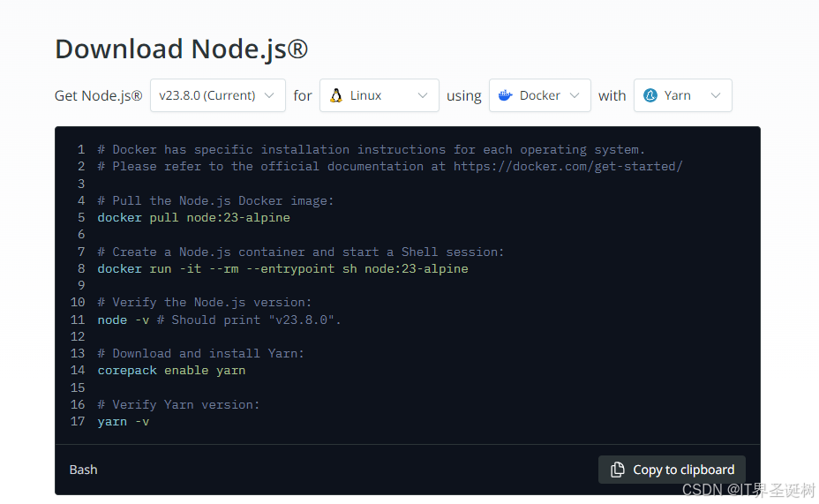Screen dimensions: 819x504
Task: Click the comment "# Verify the Node.js version:"
Action: [x=205, y=303]
